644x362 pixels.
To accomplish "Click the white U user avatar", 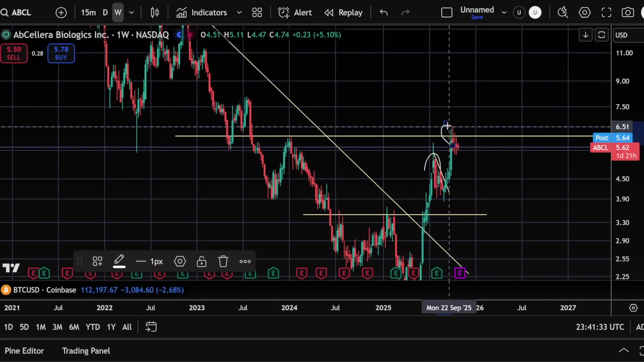I will click(x=535, y=13).
